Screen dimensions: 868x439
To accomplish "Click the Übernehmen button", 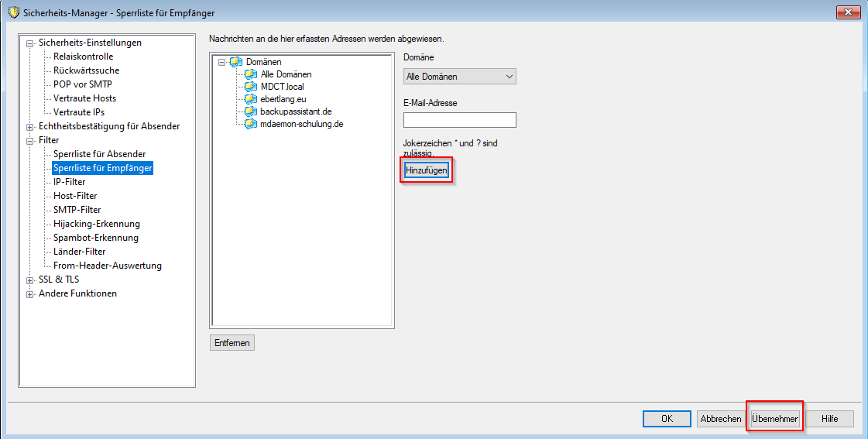I will [x=774, y=418].
